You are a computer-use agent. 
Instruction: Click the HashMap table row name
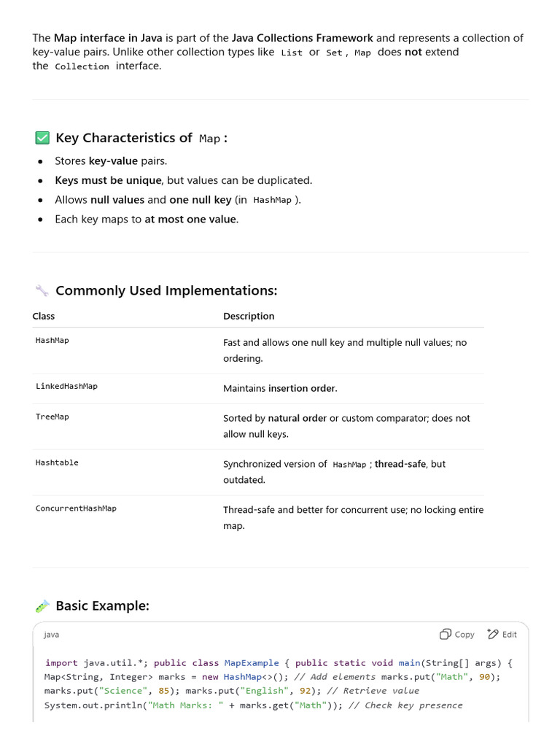(52, 341)
